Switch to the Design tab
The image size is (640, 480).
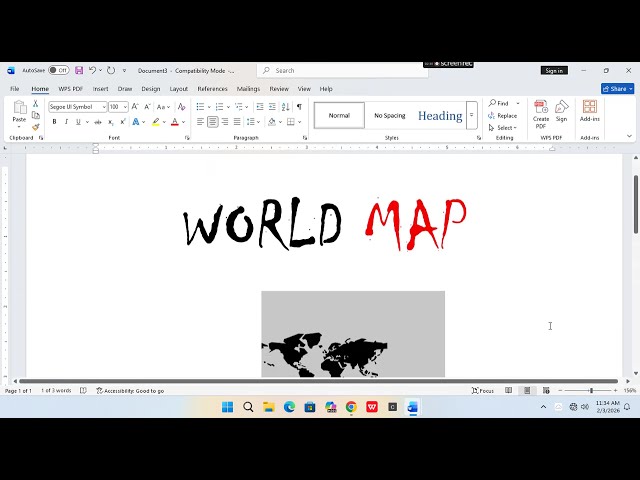tap(151, 89)
